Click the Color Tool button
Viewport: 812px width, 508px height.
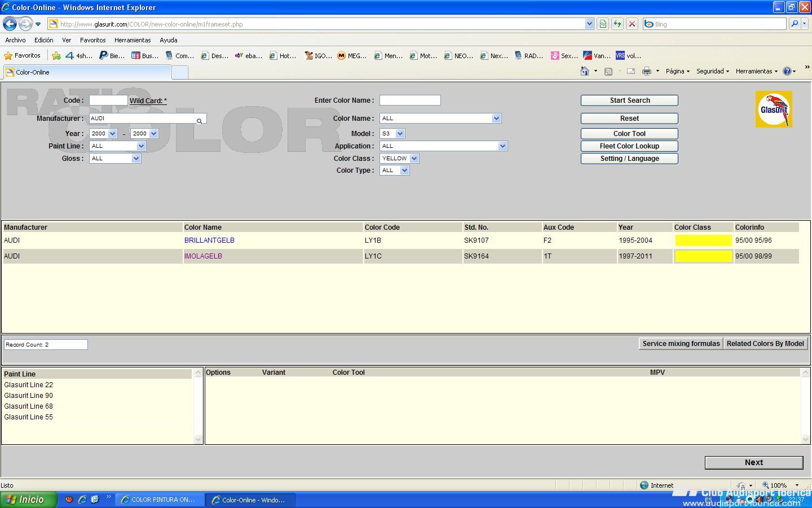click(629, 134)
